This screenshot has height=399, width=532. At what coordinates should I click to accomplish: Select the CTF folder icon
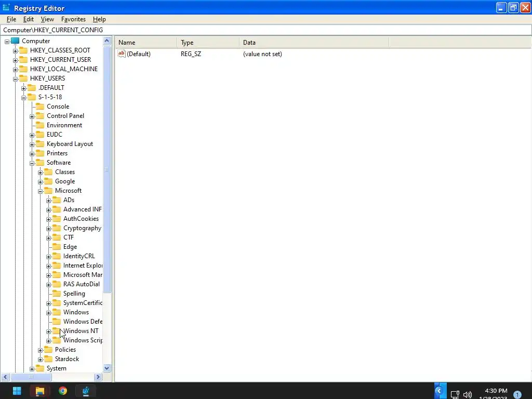(57, 237)
